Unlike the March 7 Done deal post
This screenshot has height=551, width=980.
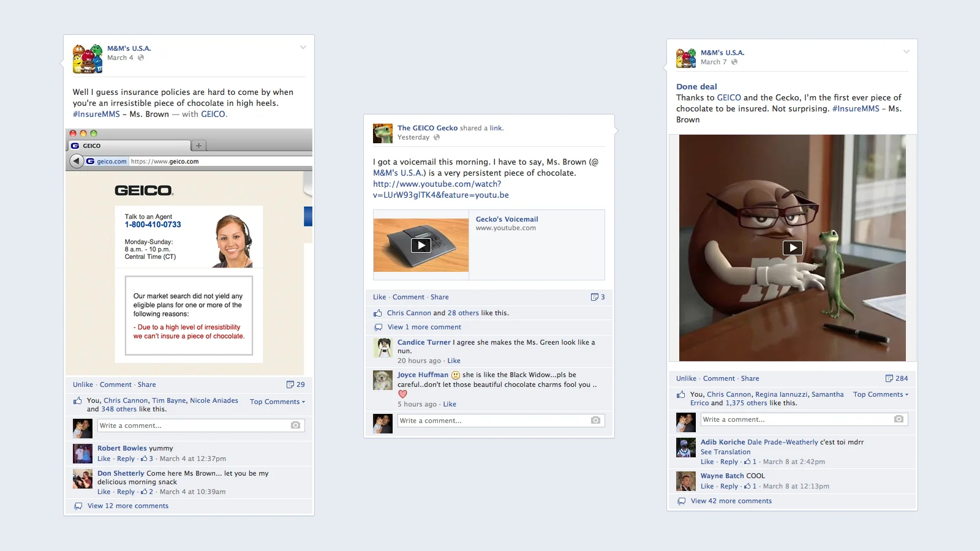click(x=686, y=378)
